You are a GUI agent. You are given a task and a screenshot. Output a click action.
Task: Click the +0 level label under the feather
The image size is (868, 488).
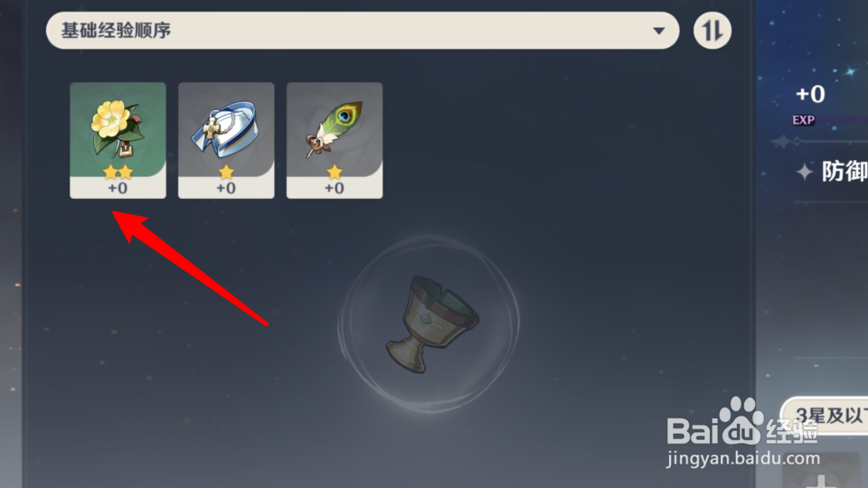[x=335, y=188]
